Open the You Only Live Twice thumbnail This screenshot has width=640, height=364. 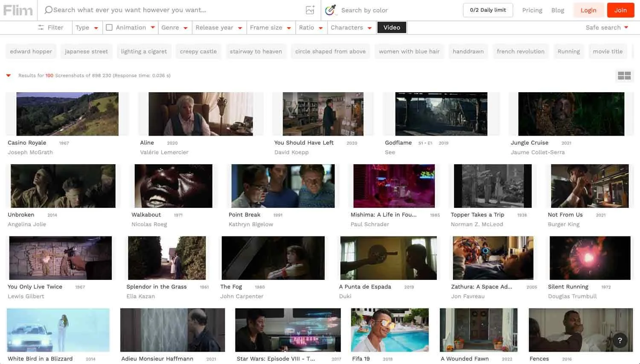click(x=61, y=258)
